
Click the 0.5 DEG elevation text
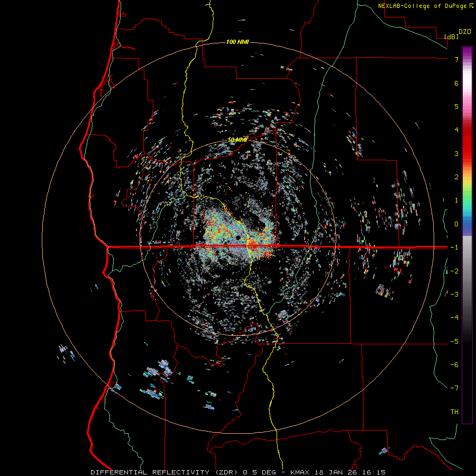click(x=260, y=472)
